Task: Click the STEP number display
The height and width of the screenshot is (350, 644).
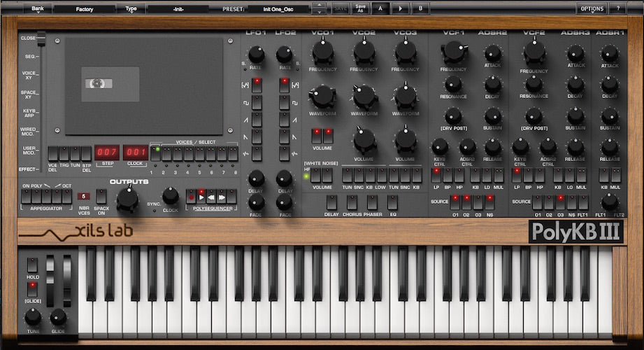Action: pos(107,153)
